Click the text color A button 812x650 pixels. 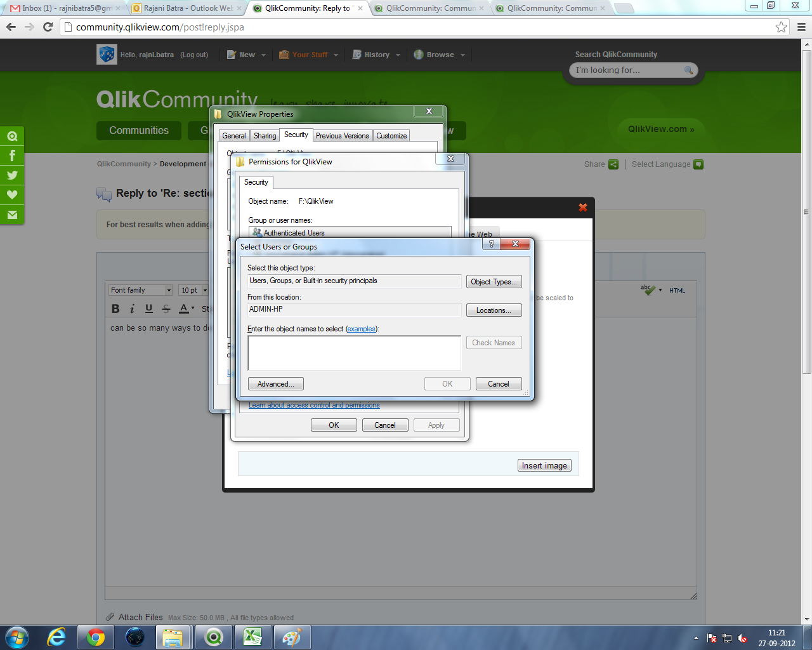click(183, 308)
